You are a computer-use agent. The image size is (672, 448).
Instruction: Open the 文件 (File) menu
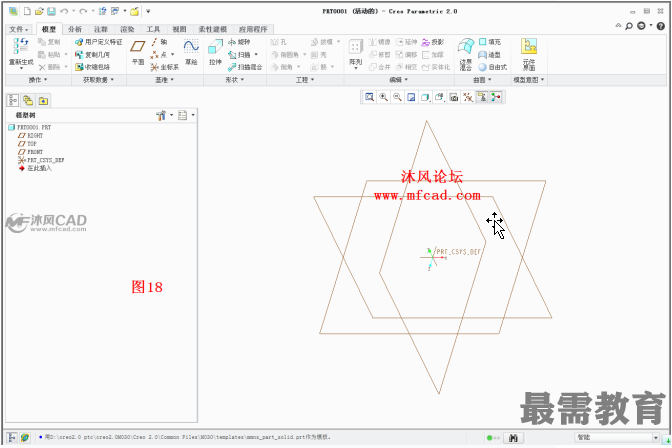pos(19,29)
